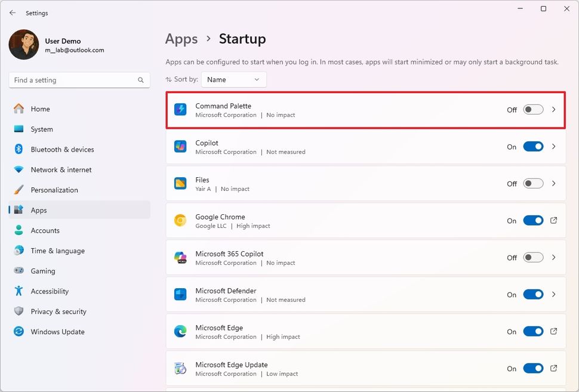Click the back arrow in Settings
This screenshot has height=392, width=579.
pyautogui.click(x=13, y=13)
